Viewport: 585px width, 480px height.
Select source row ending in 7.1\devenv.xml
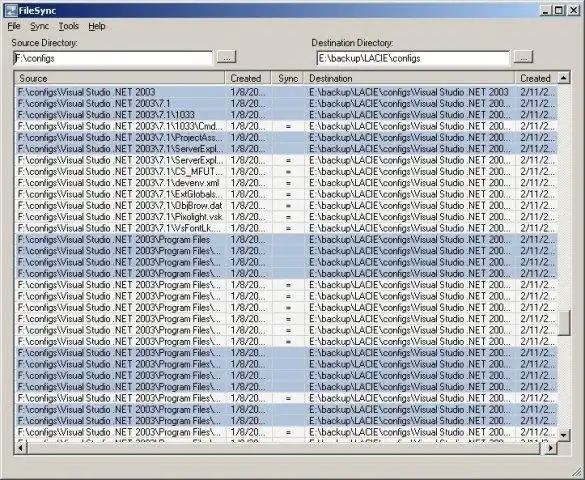click(x=120, y=183)
